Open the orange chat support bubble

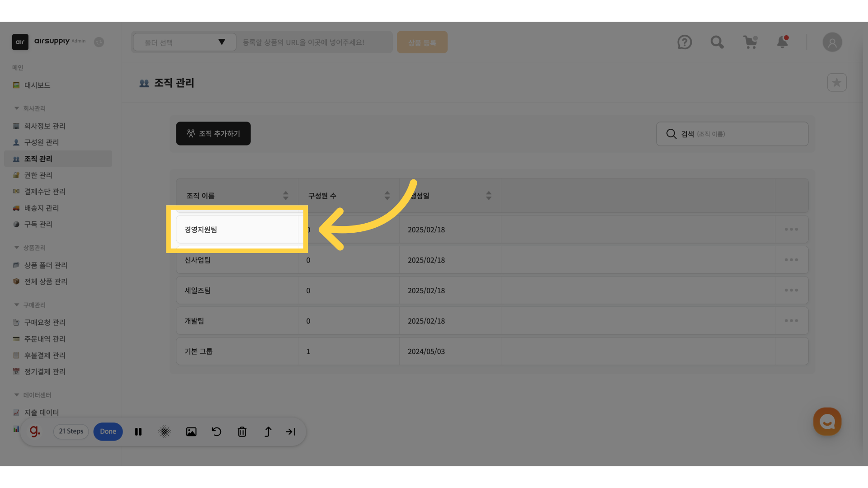pos(827,422)
